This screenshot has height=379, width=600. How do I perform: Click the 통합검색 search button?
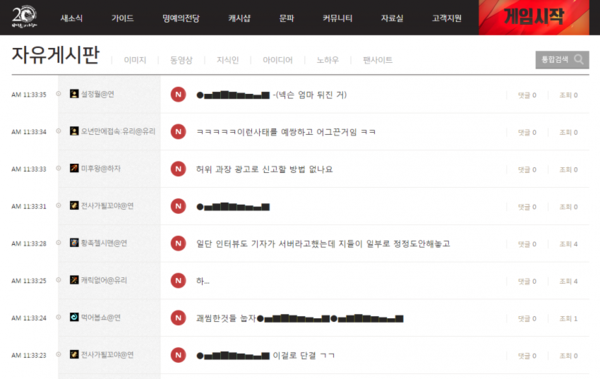coord(562,60)
